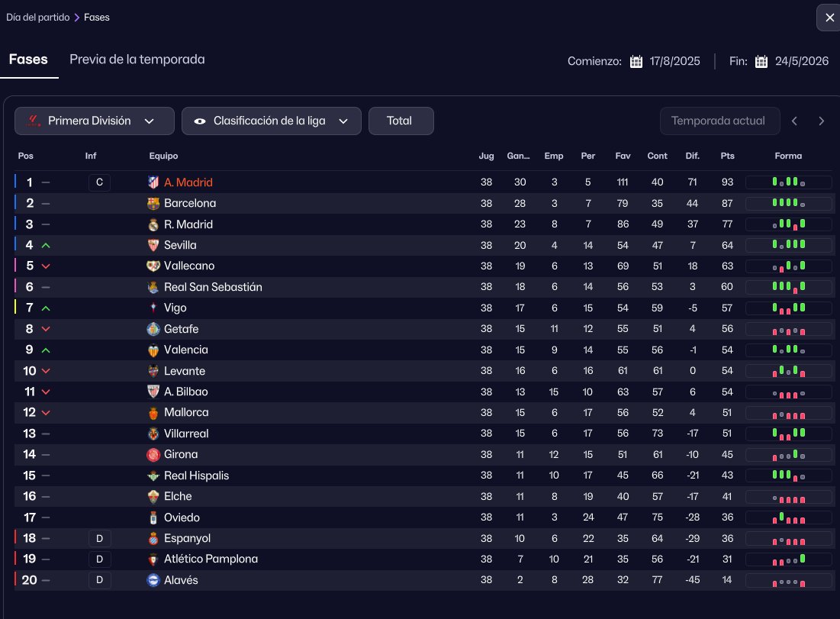Viewport: 840px width, 619px height.
Task: Sort the table by Pts column header
Action: coord(727,156)
